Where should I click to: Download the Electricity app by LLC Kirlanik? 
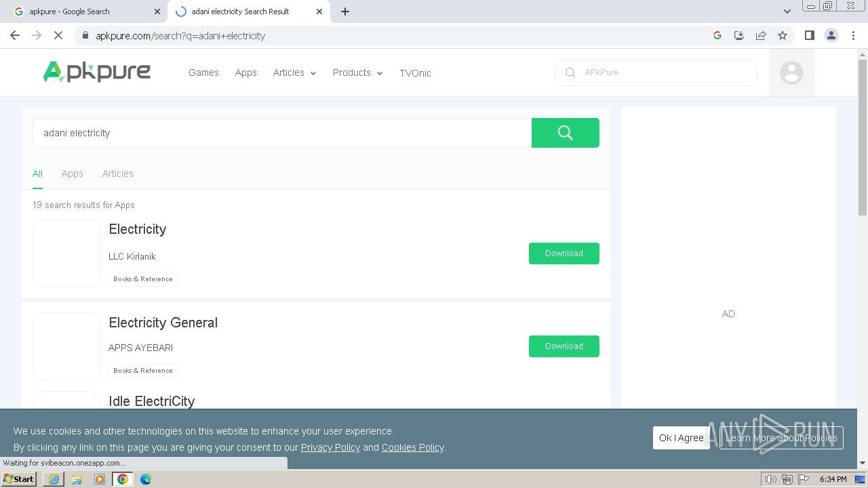coord(564,253)
